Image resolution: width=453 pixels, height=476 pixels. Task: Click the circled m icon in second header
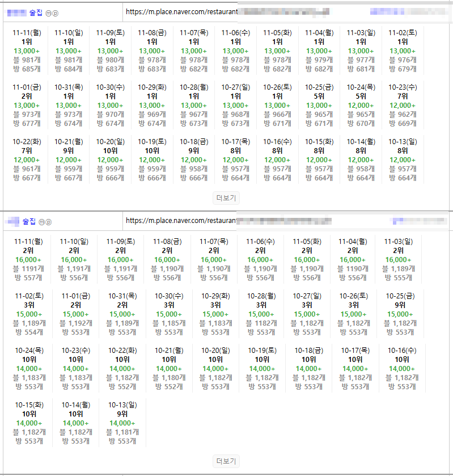[41, 221]
